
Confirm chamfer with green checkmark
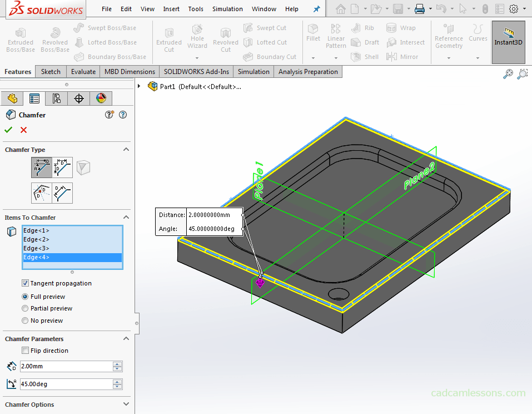coord(8,130)
